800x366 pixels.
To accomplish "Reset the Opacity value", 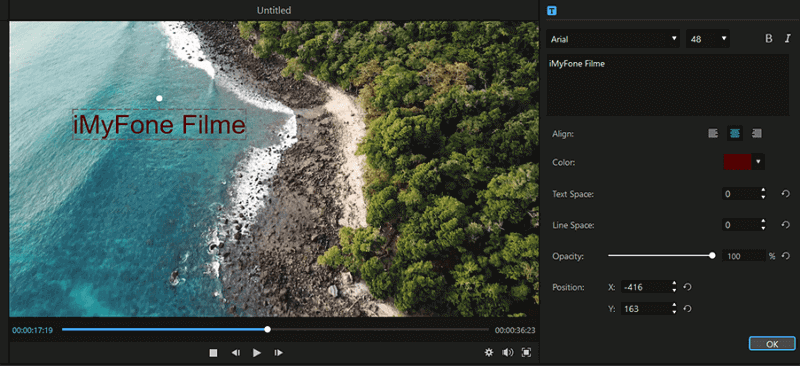I will coord(786,256).
